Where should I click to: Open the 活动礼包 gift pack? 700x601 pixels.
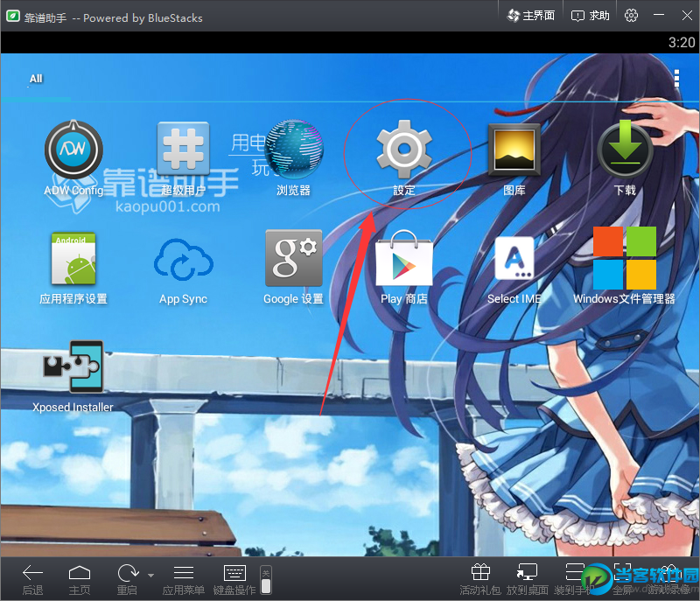click(x=480, y=579)
